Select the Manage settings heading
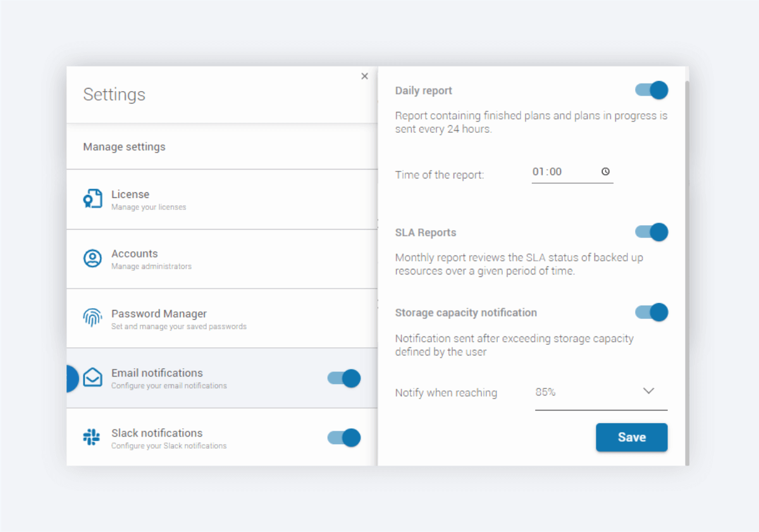 pyautogui.click(x=125, y=147)
